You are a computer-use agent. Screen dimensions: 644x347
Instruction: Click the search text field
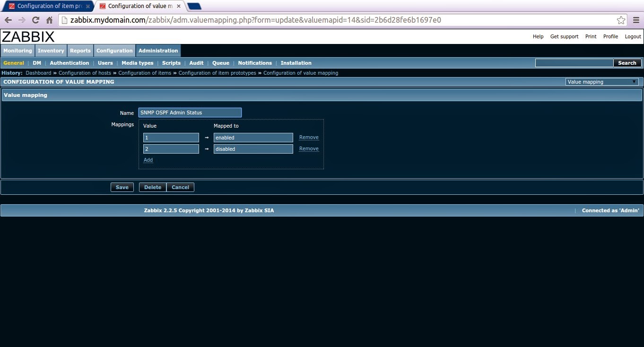(x=574, y=63)
